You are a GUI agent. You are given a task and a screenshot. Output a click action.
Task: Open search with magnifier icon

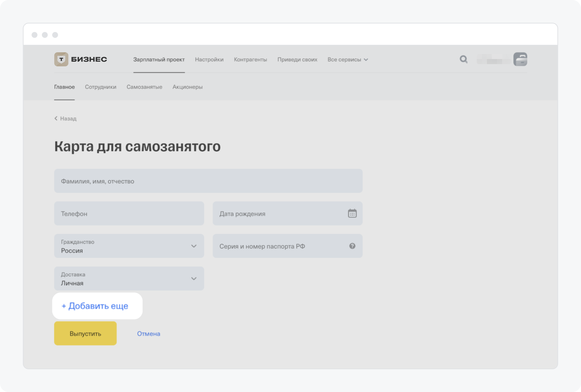click(464, 59)
